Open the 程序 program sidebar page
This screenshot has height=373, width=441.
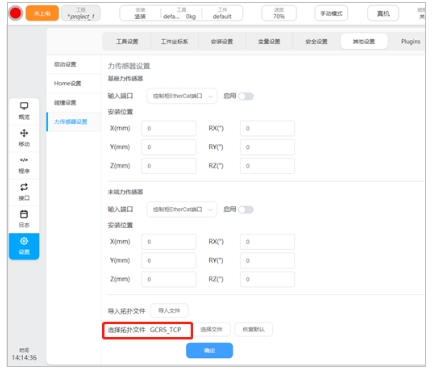point(24,165)
